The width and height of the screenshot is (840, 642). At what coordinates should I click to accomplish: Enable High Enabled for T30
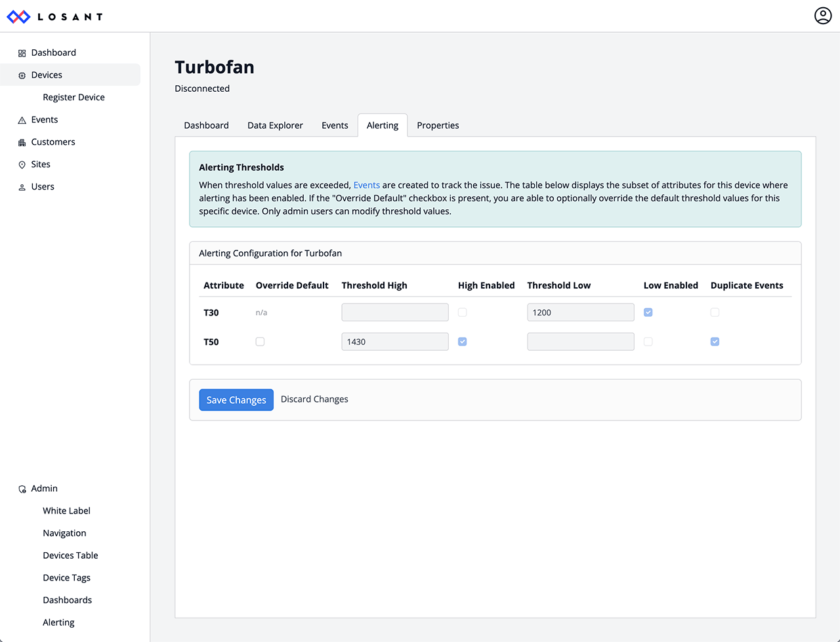pos(462,312)
